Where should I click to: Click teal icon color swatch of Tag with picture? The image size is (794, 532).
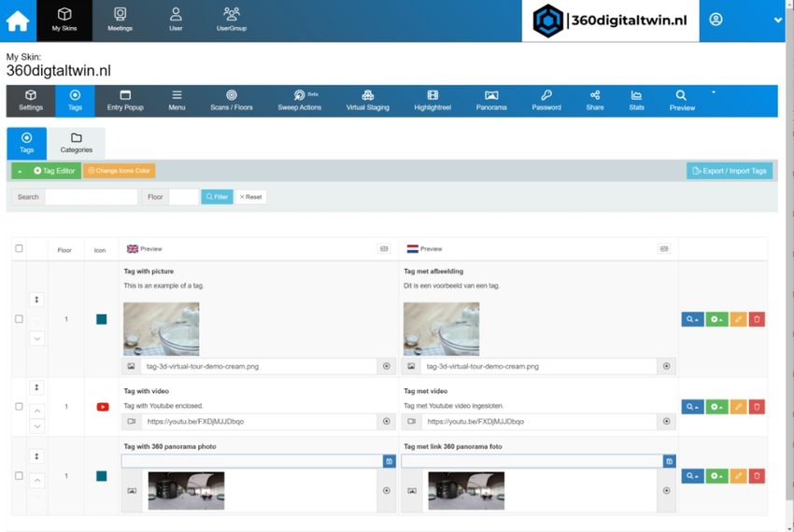click(101, 319)
